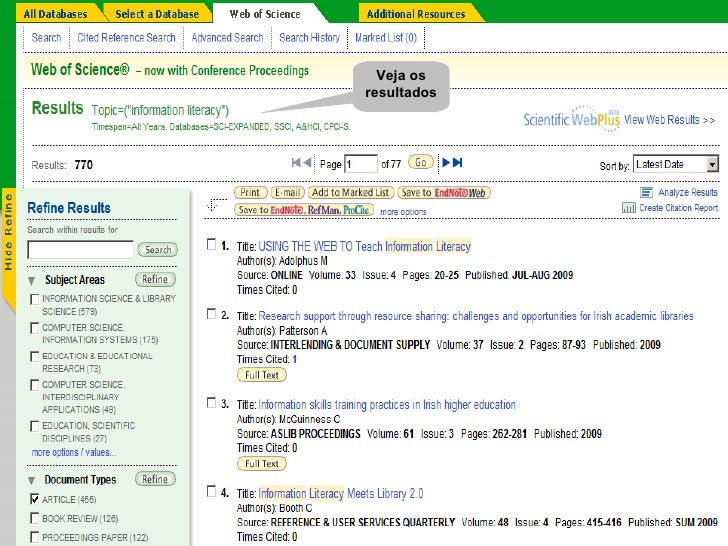Click Full Text button under Patterson A
Image resolution: width=728 pixels, height=546 pixels.
pyautogui.click(x=262, y=375)
